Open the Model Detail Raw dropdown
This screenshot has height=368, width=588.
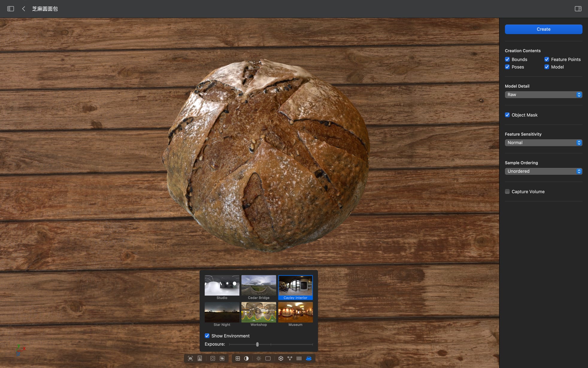point(543,95)
